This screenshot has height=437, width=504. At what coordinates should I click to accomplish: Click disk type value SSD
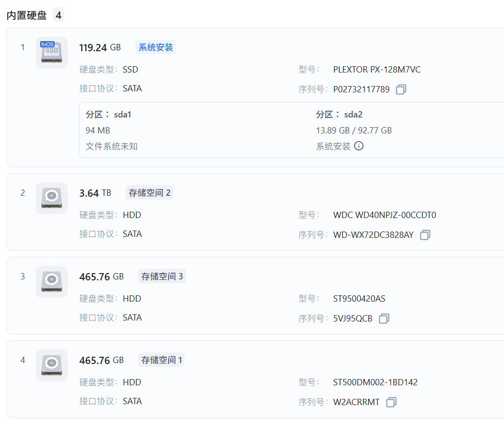[x=130, y=70]
